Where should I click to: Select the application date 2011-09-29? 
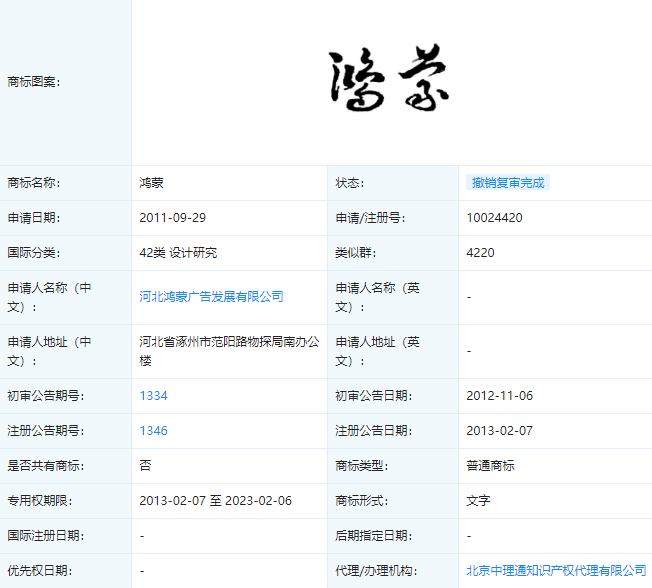173,217
